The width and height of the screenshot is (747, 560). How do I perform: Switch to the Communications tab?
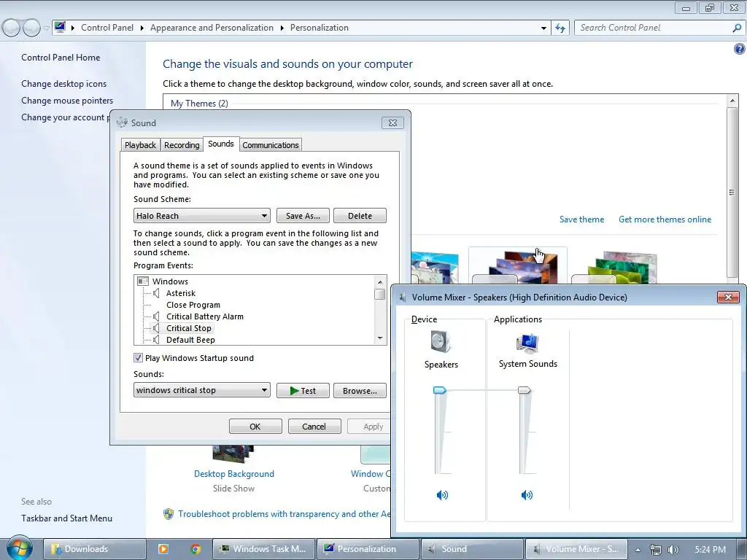(x=270, y=145)
